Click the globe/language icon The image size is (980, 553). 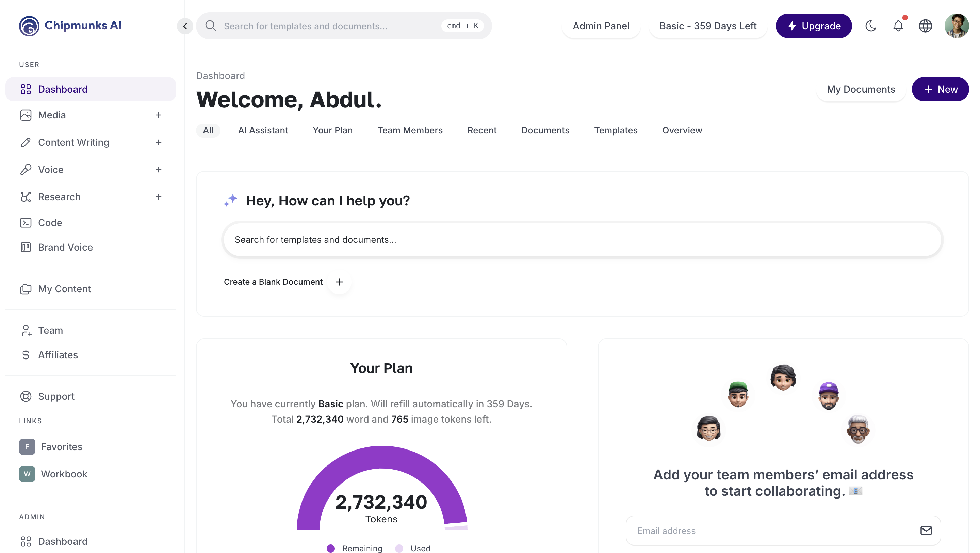(926, 26)
